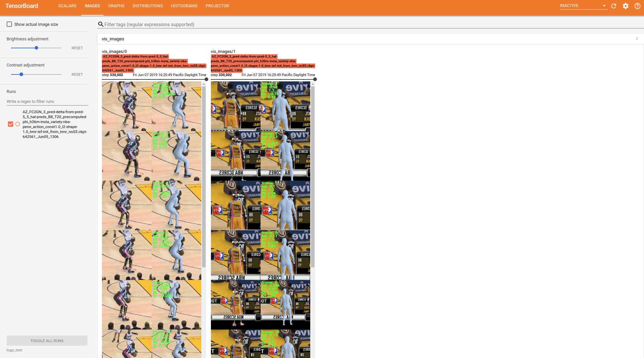Click the vis_images/0 step slider handle

tap(206, 79)
